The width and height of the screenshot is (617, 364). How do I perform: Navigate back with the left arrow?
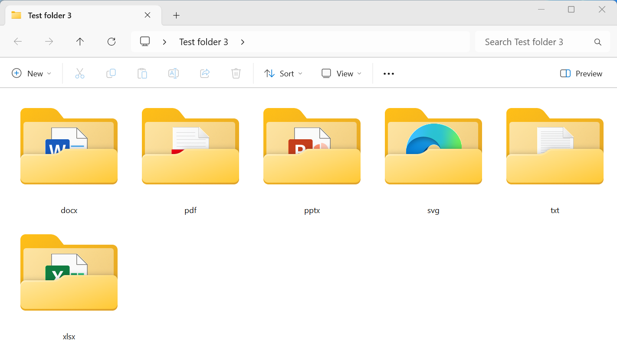click(x=18, y=42)
